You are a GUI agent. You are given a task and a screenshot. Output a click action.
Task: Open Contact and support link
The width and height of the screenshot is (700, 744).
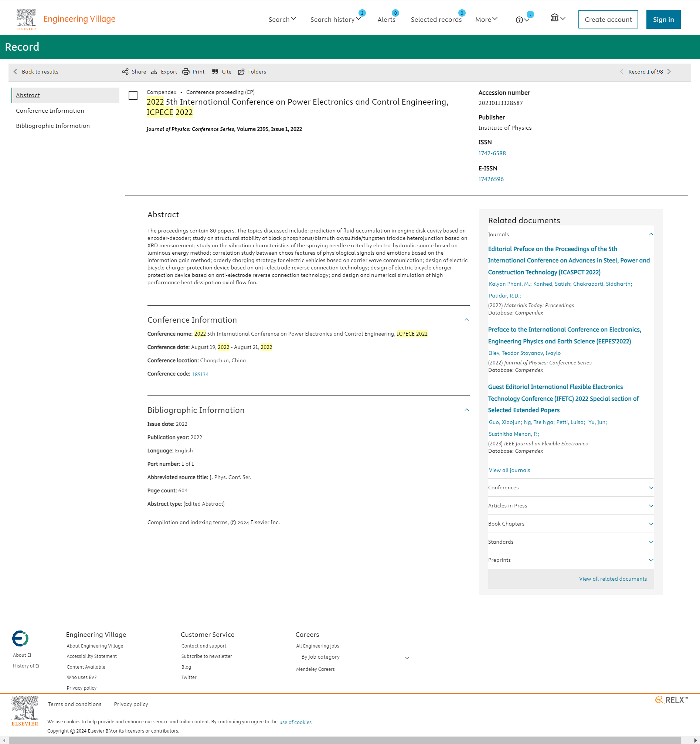tap(204, 646)
